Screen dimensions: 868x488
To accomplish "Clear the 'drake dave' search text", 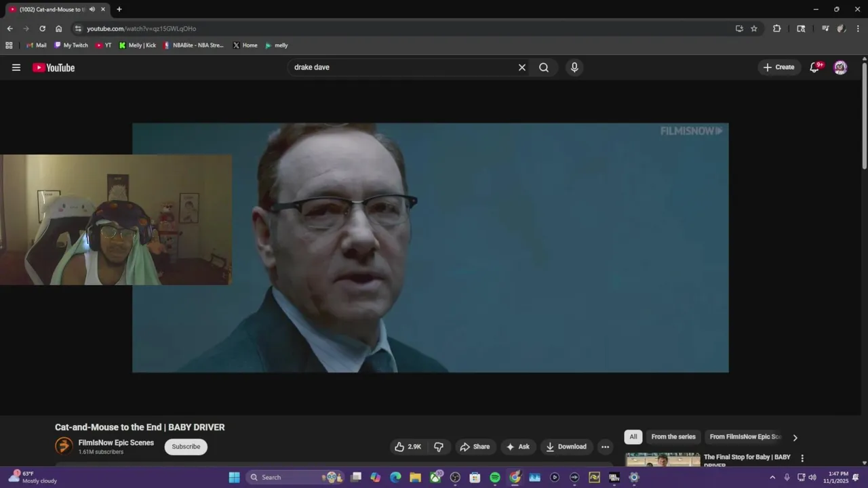I will (522, 67).
